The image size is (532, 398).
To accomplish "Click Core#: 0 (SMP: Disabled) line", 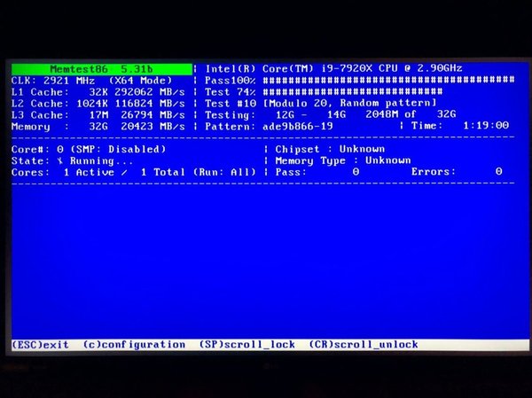I will point(89,149).
